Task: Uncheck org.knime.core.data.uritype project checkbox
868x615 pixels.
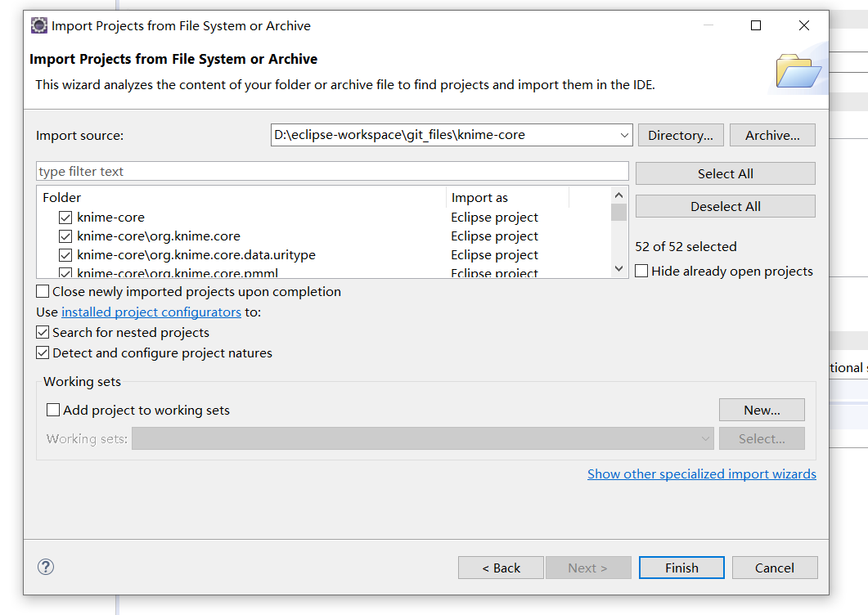Action: click(x=65, y=255)
